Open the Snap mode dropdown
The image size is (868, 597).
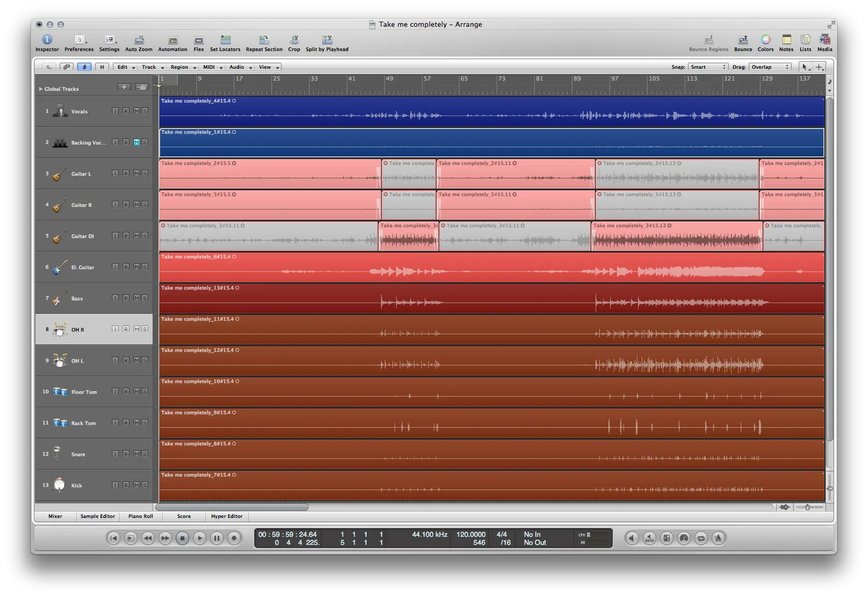708,67
